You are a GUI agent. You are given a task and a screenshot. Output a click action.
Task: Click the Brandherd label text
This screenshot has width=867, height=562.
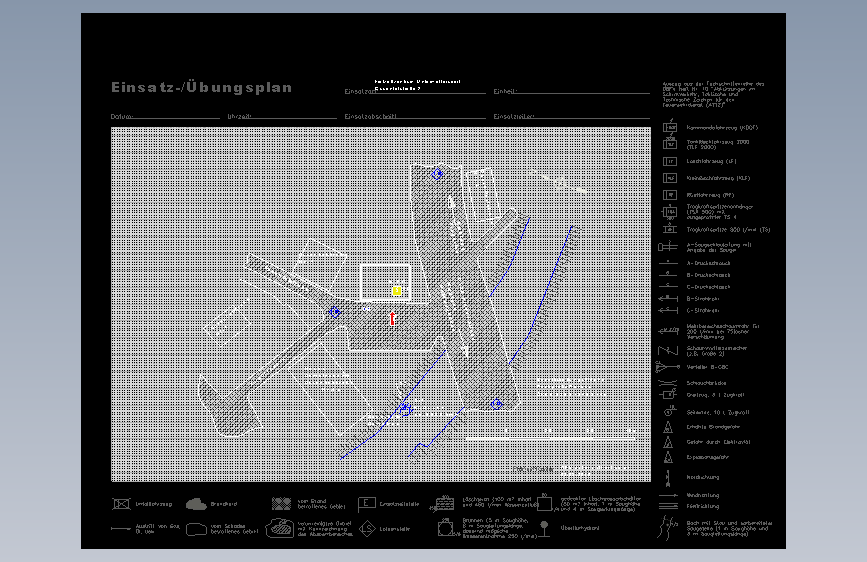point(224,504)
